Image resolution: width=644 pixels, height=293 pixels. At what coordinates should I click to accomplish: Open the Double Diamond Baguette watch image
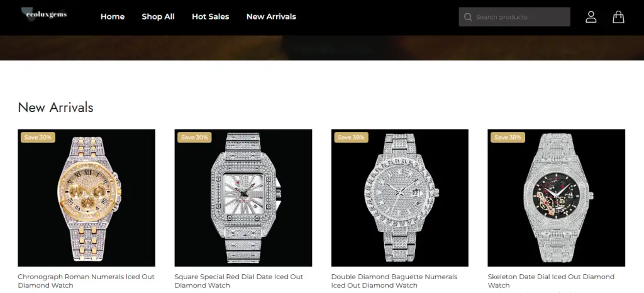pyautogui.click(x=399, y=198)
